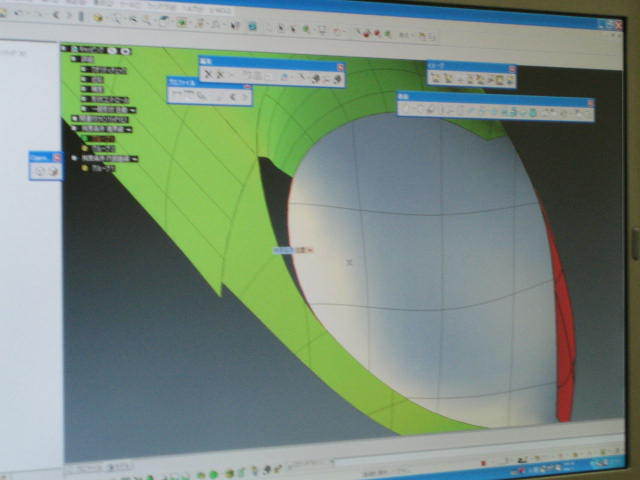Image resolution: width=640 pixels, height=480 pixels.
Task: Toggle the first round white button on the tree root row
Action: click(114, 51)
